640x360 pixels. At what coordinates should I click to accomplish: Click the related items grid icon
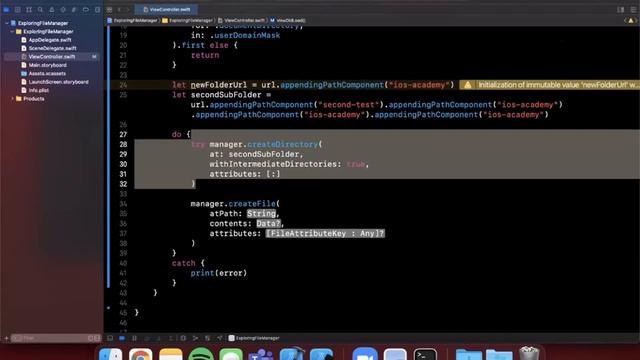(x=109, y=9)
